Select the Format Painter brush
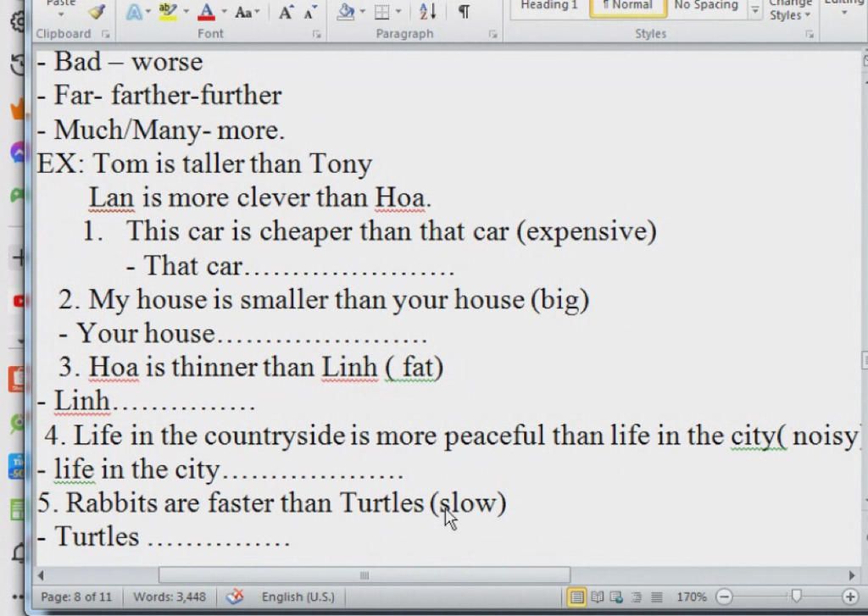This screenshot has width=868, height=616. pos(97,11)
